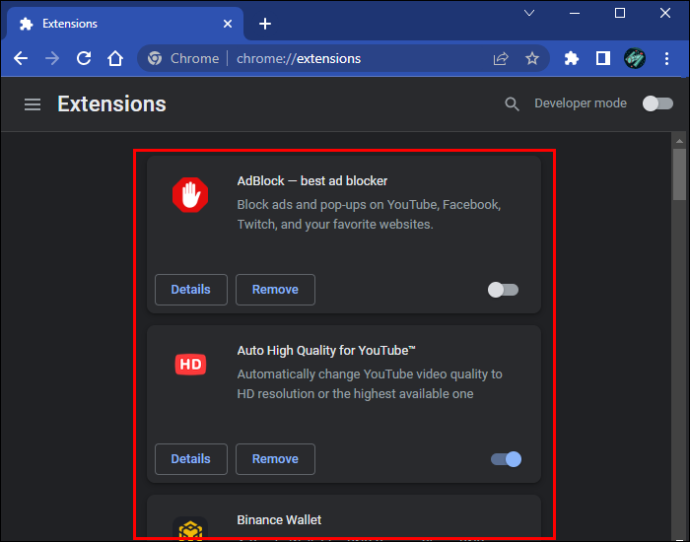
Task: Enable the AdBlock extension toggle
Action: [503, 289]
